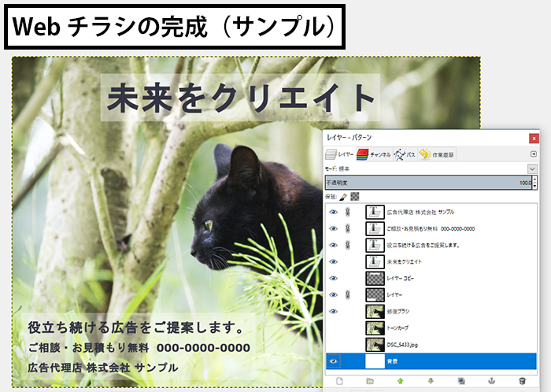Hide the 修復ブラシ layer
551x392 pixels.
(333, 311)
